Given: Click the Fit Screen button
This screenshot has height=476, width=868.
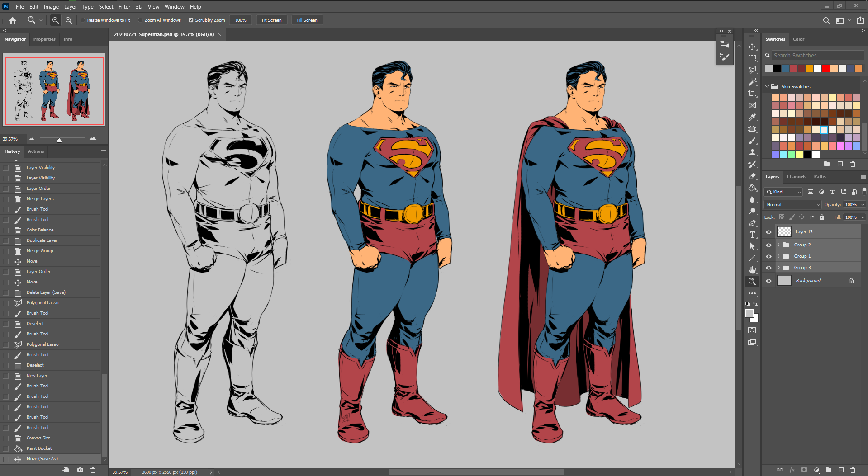Looking at the screenshot, I should [x=271, y=20].
